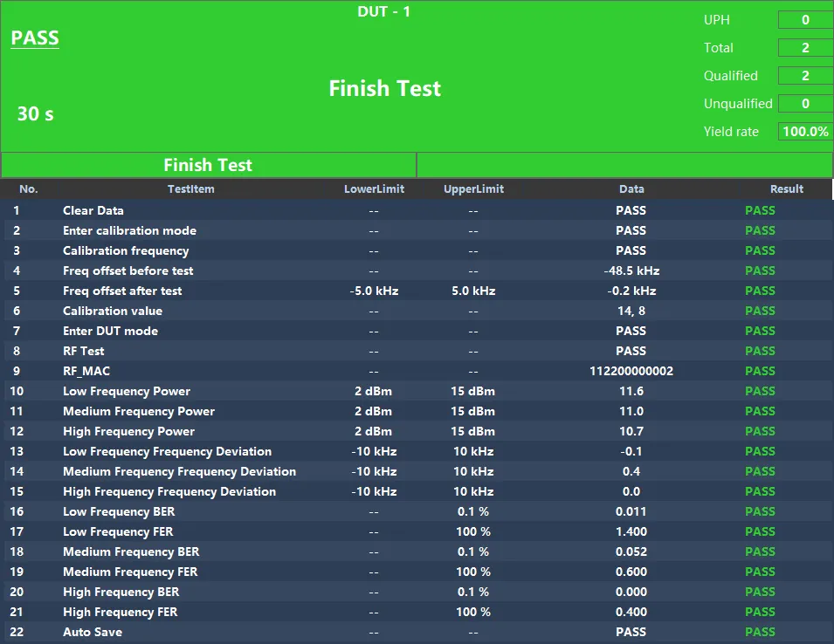This screenshot has width=834, height=644.
Task: Click the Yield rate percentage field
Action: coord(804,132)
